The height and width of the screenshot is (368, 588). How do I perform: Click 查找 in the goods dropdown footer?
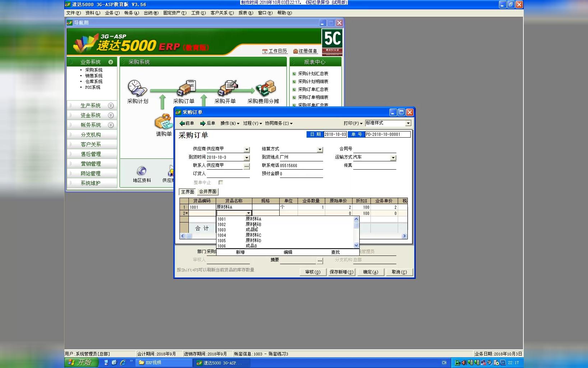point(335,252)
